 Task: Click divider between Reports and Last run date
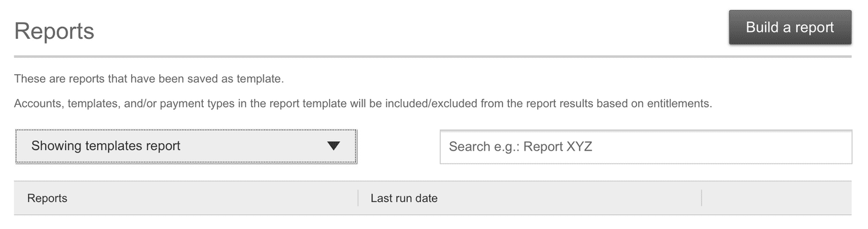pyautogui.click(x=358, y=198)
